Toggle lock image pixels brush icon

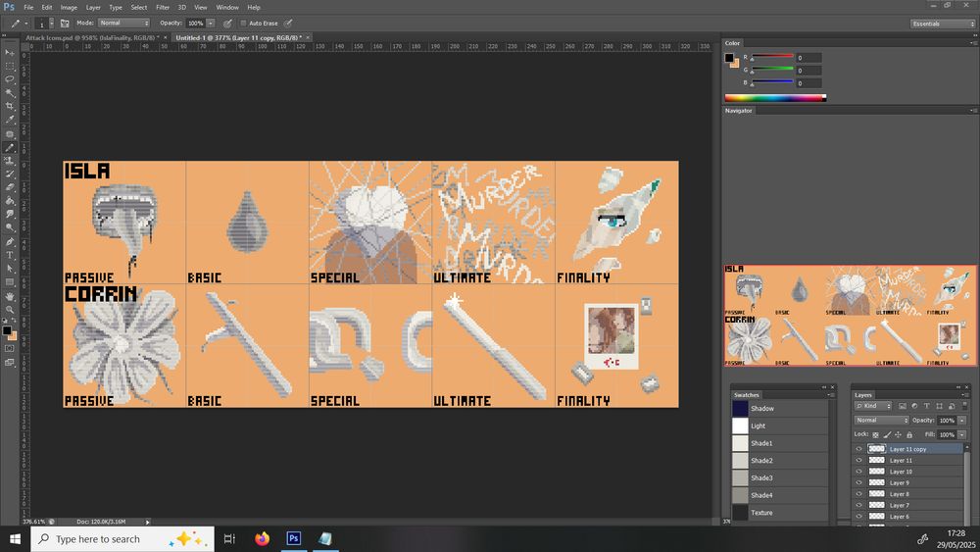tap(887, 434)
